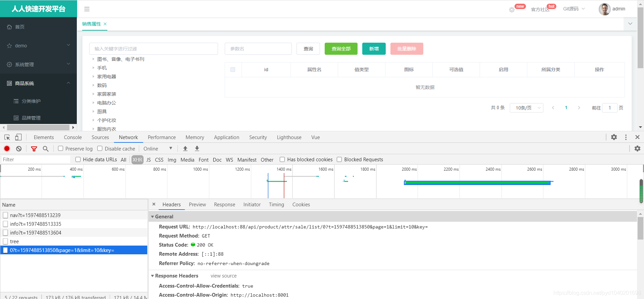Check Blocked Requests
644x299 pixels.
click(x=339, y=159)
